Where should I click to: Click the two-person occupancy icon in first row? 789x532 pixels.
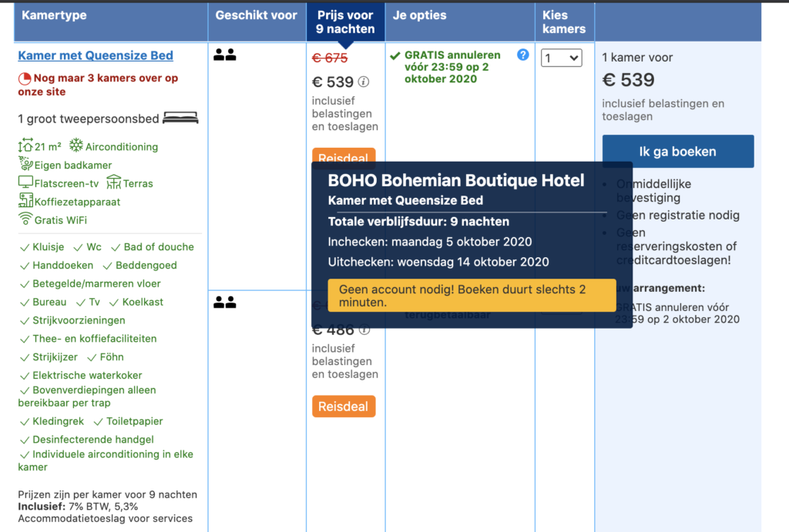[225, 55]
